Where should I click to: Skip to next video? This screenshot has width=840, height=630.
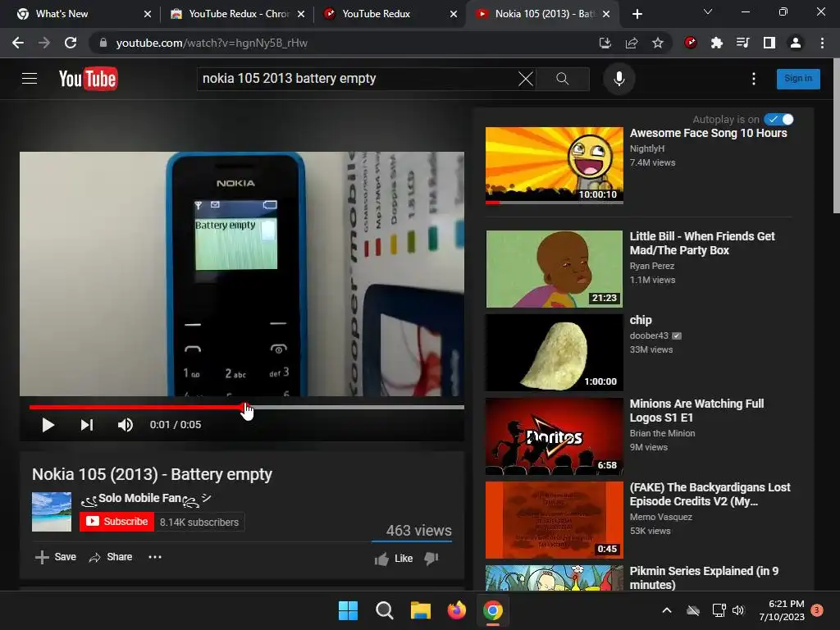[x=87, y=425]
